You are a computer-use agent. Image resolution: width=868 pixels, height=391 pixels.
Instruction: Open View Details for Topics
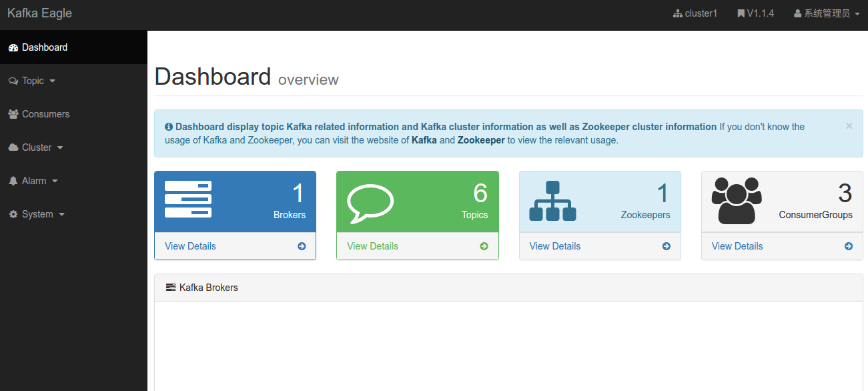(x=372, y=246)
